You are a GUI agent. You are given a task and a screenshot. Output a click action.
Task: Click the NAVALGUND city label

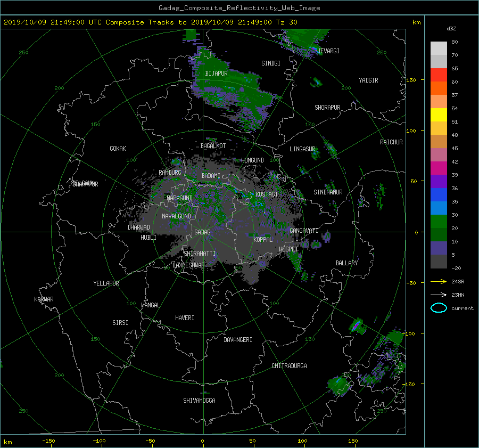point(176,216)
